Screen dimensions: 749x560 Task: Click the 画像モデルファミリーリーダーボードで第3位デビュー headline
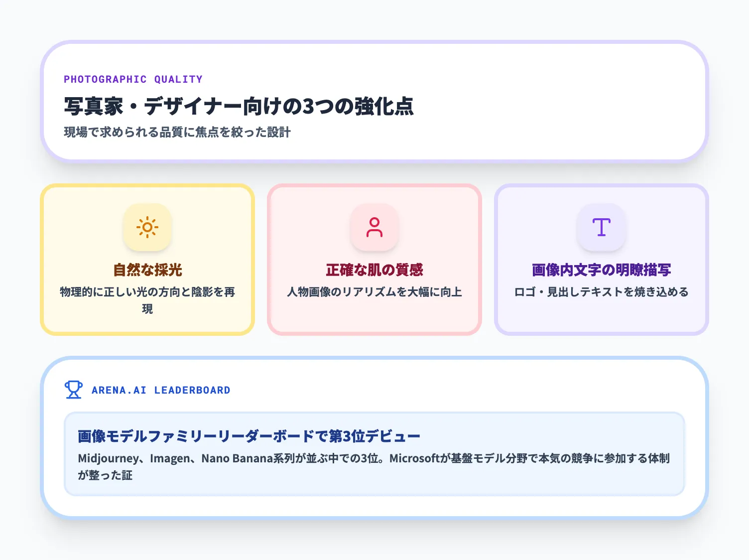248,435
